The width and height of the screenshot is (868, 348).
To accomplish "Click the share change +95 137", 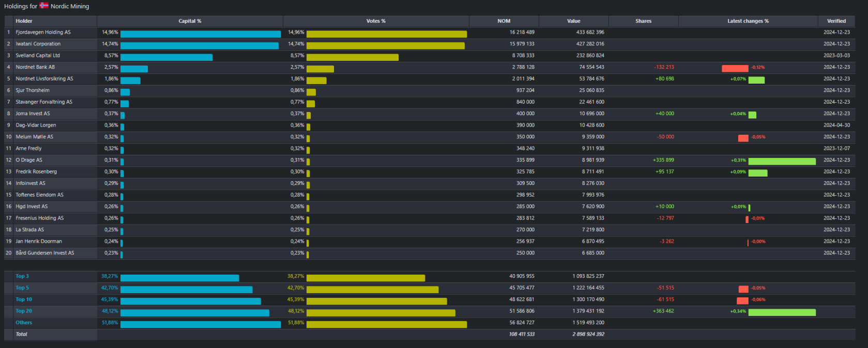I will click(665, 171).
